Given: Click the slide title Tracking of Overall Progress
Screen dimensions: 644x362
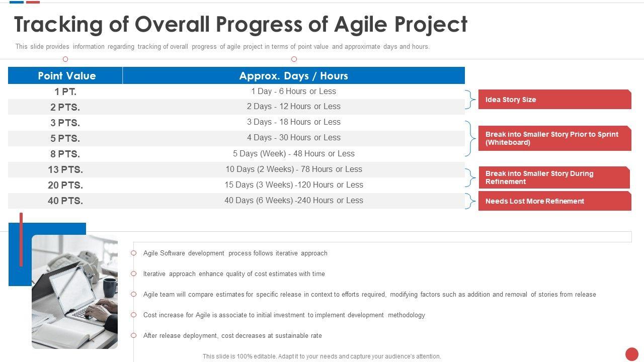Looking at the screenshot, I should tap(240, 24).
